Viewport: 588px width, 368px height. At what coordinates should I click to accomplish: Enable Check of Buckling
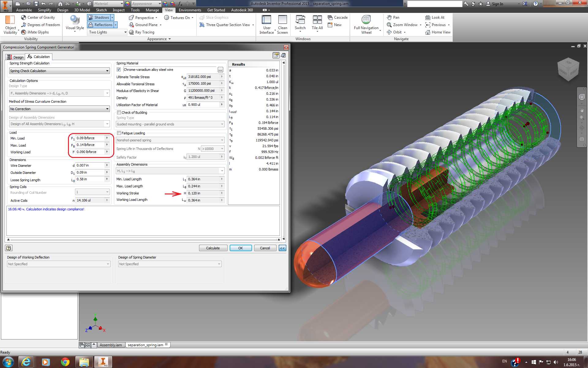click(119, 113)
